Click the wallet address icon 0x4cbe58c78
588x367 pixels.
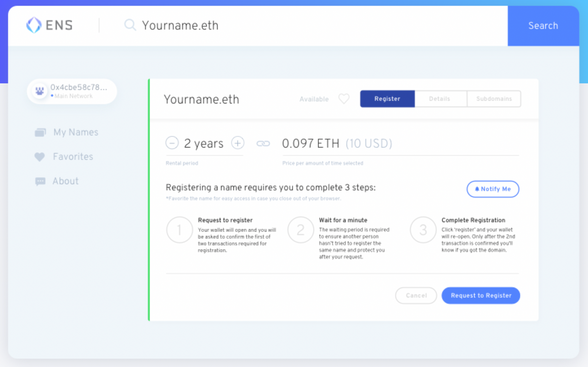click(x=41, y=90)
